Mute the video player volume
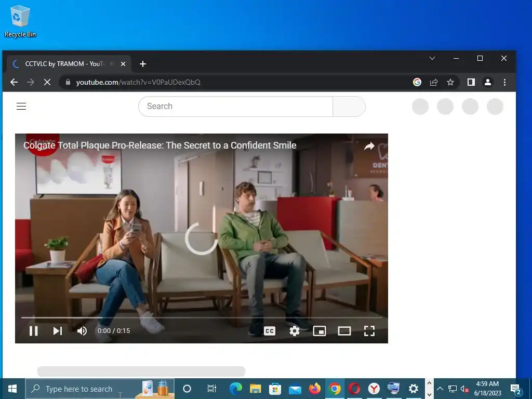The height and width of the screenshot is (399, 532). [82, 331]
